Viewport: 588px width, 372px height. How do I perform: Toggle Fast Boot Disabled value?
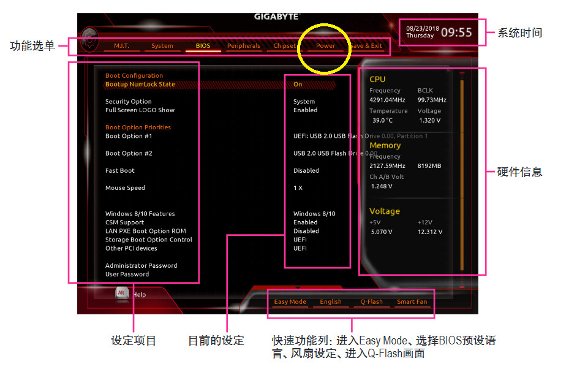click(x=306, y=170)
